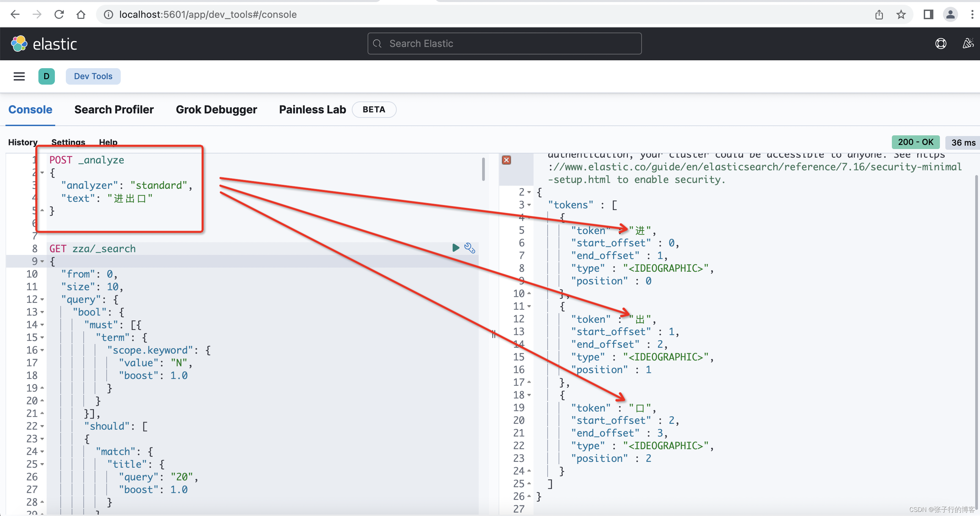980x516 pixels.
Task: Click the Elastic logo
Action: (44, 44)
